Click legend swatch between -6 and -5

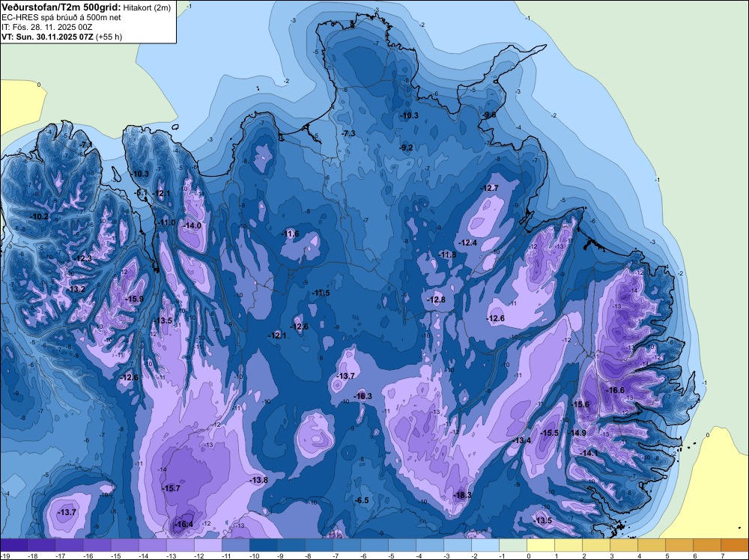[x=374, y=545]
